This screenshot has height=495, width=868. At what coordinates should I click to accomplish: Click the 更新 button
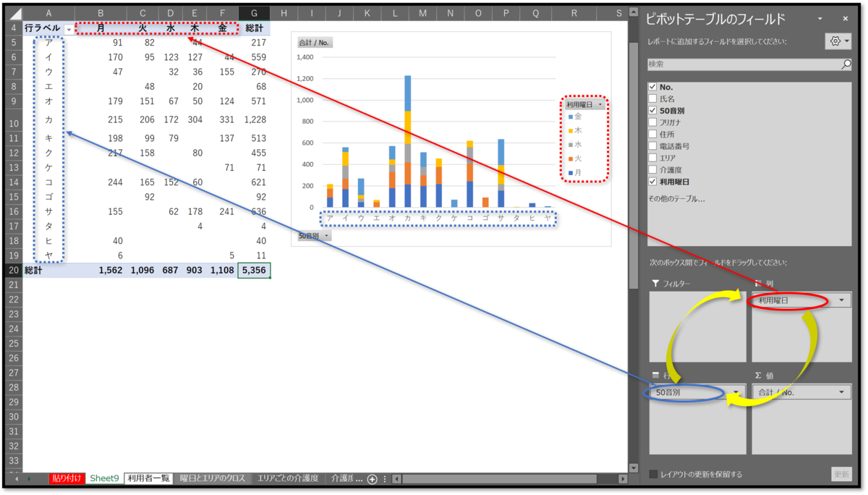click(841, 474)
